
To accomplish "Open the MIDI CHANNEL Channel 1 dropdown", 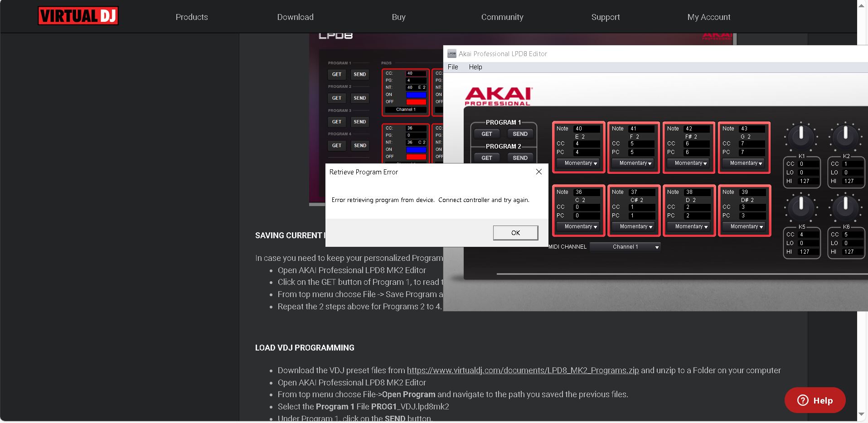I will (x=625, y=247).
